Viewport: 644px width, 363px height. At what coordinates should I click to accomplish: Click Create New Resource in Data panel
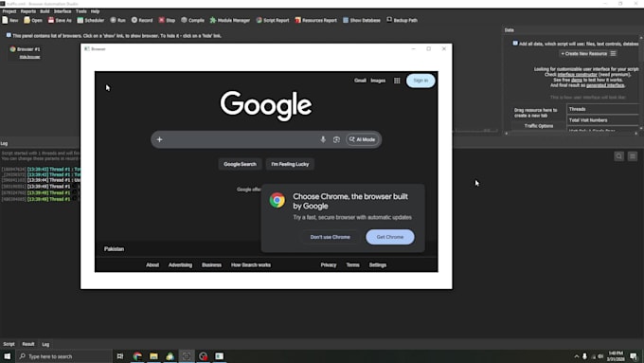coord(583,54)
